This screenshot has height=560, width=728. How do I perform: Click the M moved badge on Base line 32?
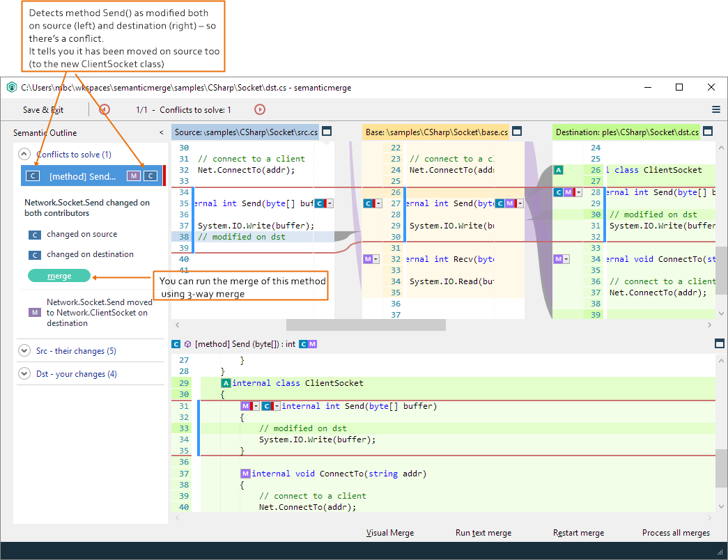coord(368,259)
